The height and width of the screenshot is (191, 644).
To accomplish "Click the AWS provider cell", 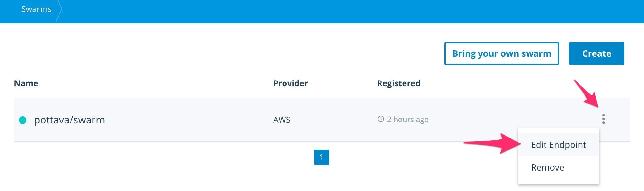I will [282, 120].
